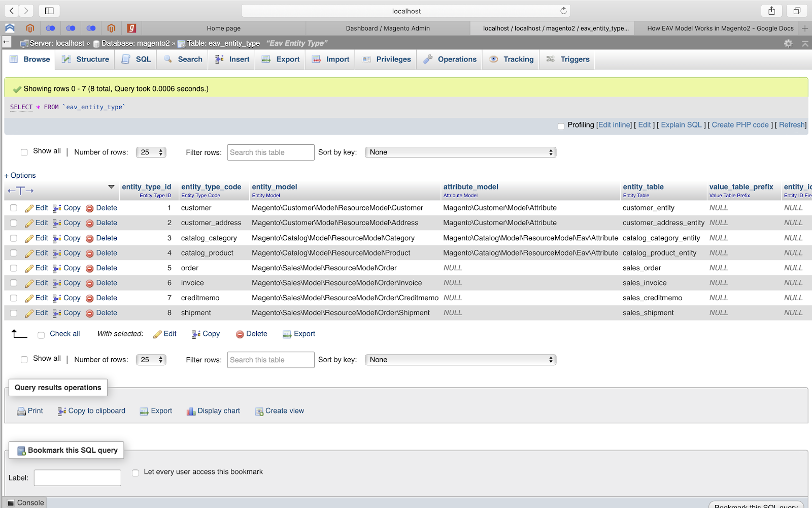Viewport: 812px width, 508px height.
Task: Open phpMyAdmin page settings gear
Action: click(788, 43)
